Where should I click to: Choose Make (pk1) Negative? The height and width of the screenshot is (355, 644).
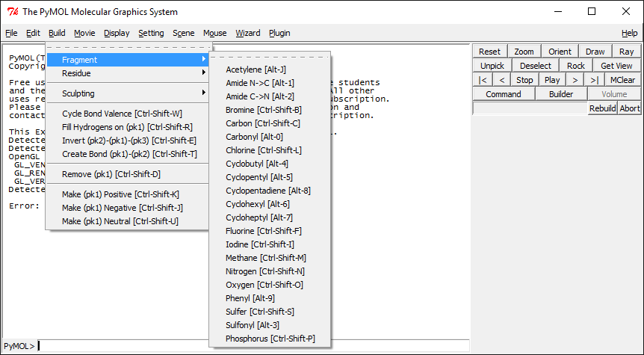[129, 208]
